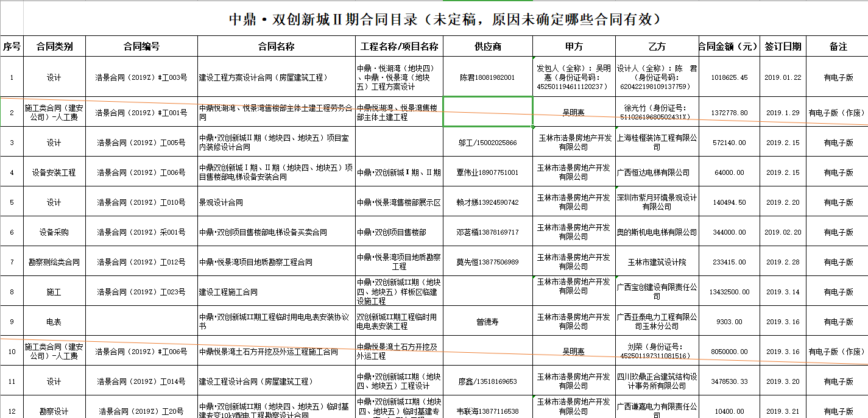Select 乙方 cell containing 徐光竹
This screenshot has height=418, width=868.
point(657,113)
